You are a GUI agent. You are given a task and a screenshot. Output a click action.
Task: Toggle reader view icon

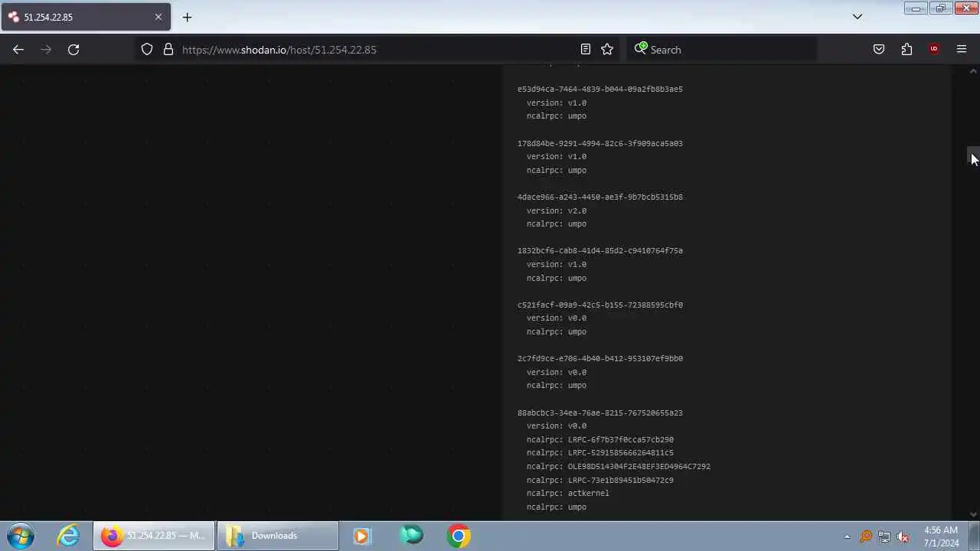(586, 50)
